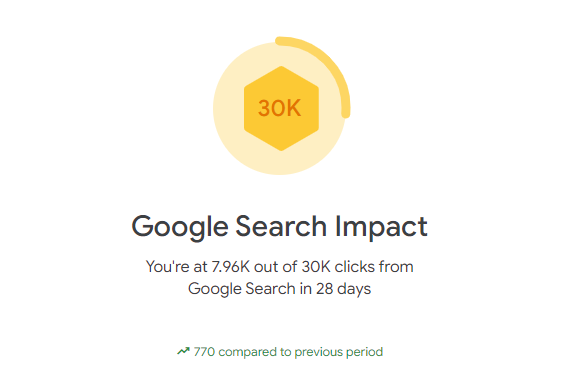This screenshot has width=563, height=371.
Task: Click the Google Search Impact heading
Action: (x=279, y=226)
